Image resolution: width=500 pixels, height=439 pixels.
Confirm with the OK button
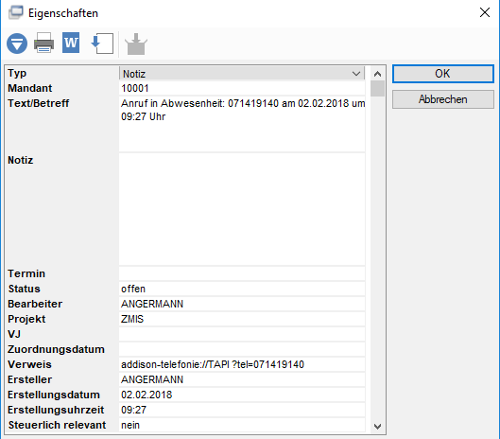[x=443, y=74]
